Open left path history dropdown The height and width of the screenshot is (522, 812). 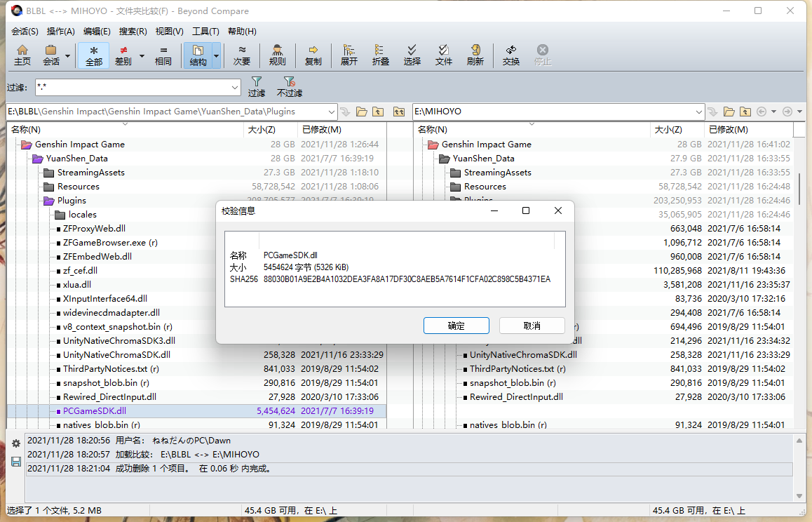332,112
